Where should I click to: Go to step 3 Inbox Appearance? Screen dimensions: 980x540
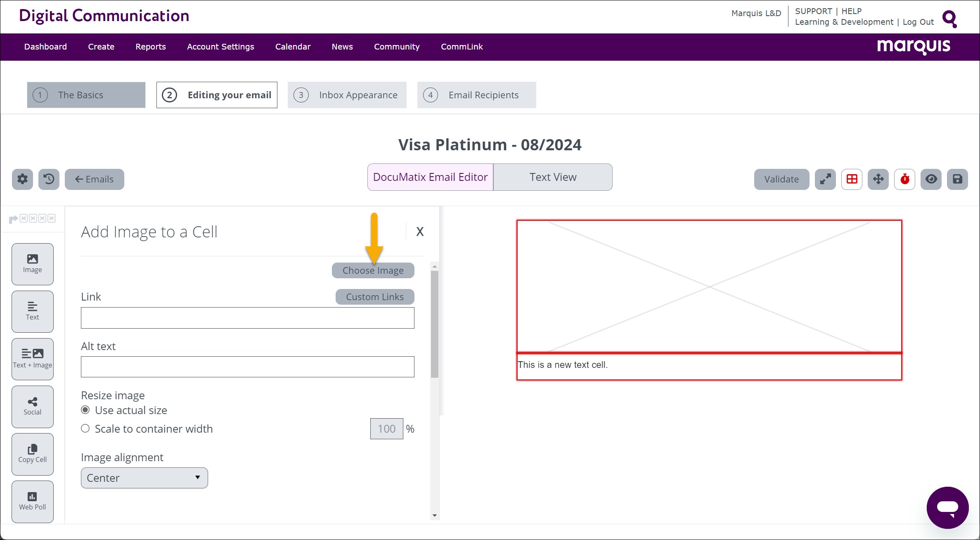[347, 95]
